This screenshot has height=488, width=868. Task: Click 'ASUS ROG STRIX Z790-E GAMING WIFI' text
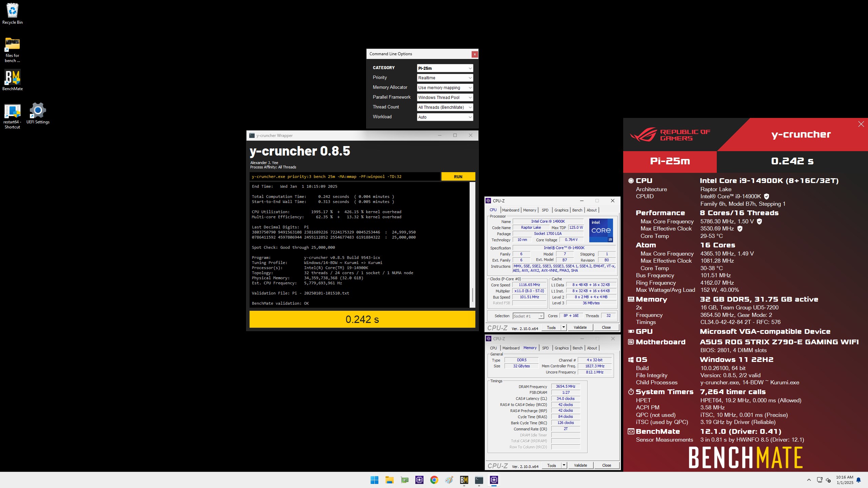(x=779, y=342)
